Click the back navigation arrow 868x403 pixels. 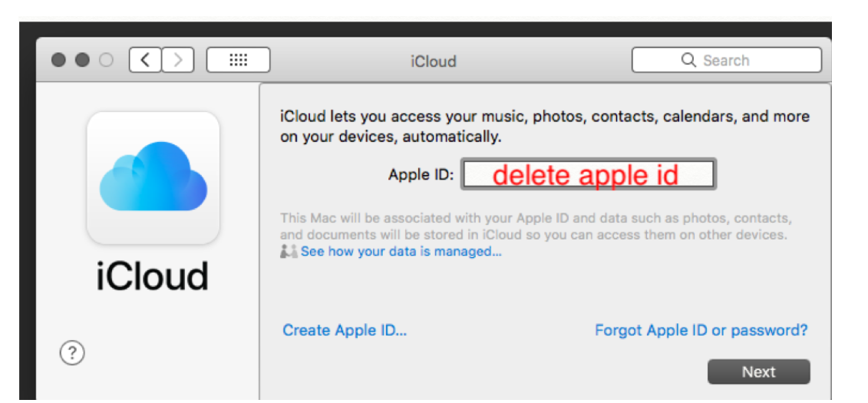[146, 60]
